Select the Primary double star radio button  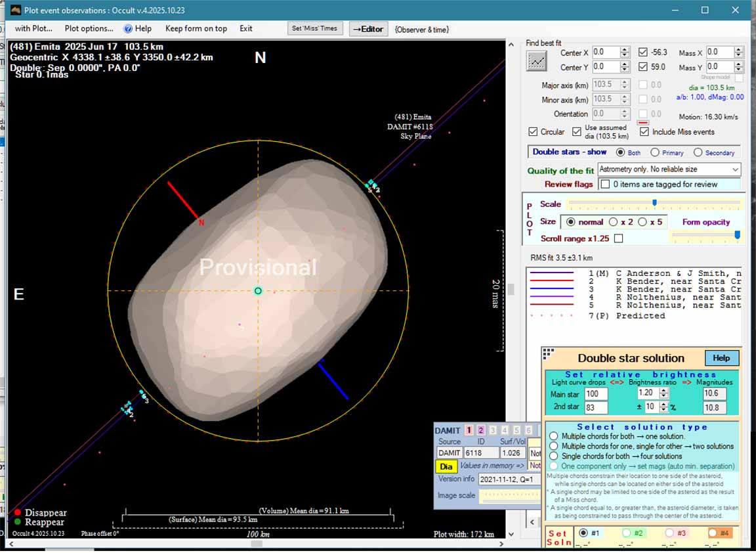(x=654, y=152)
